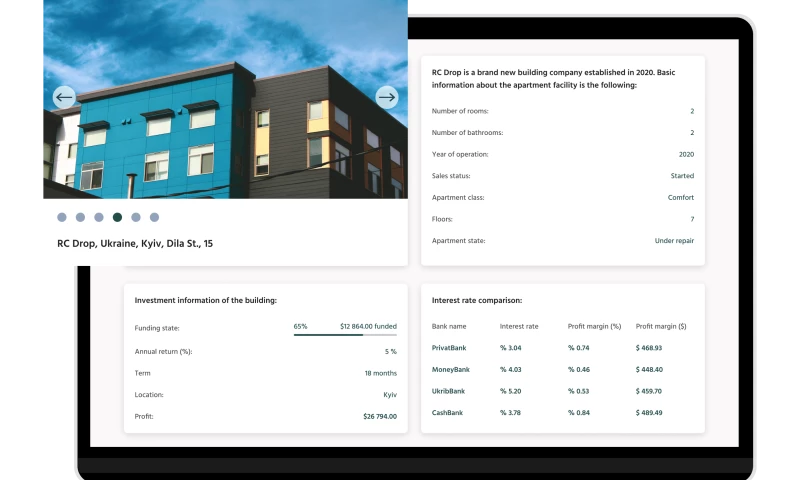Screen dimensions: 800x480
Task: Select MoneyBank in the interest rate table
Action: click(450, 370)
